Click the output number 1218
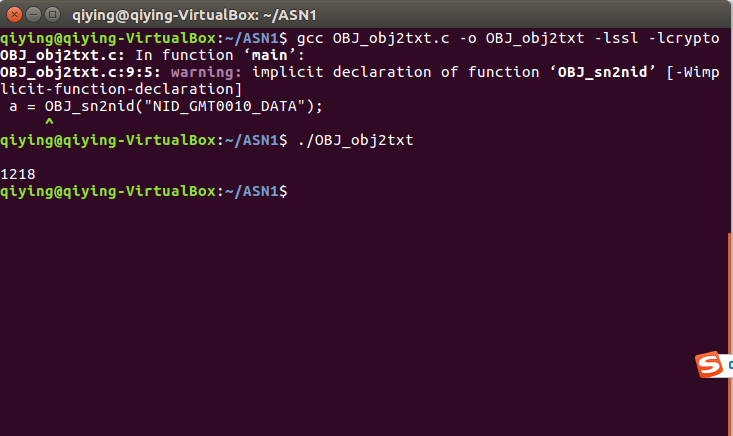The image size is (733, 436). click(18, 174)
